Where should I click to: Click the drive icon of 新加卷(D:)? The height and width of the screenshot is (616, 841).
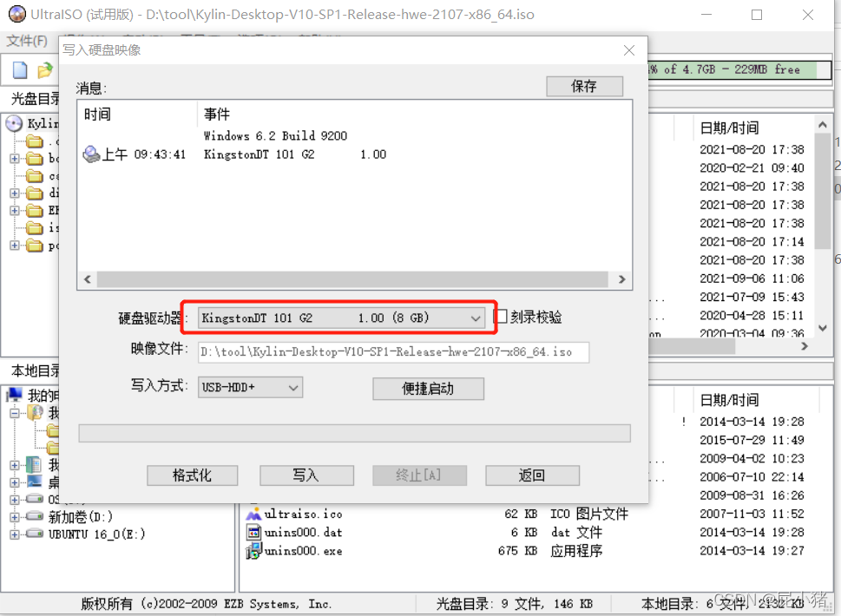point(35,516)
